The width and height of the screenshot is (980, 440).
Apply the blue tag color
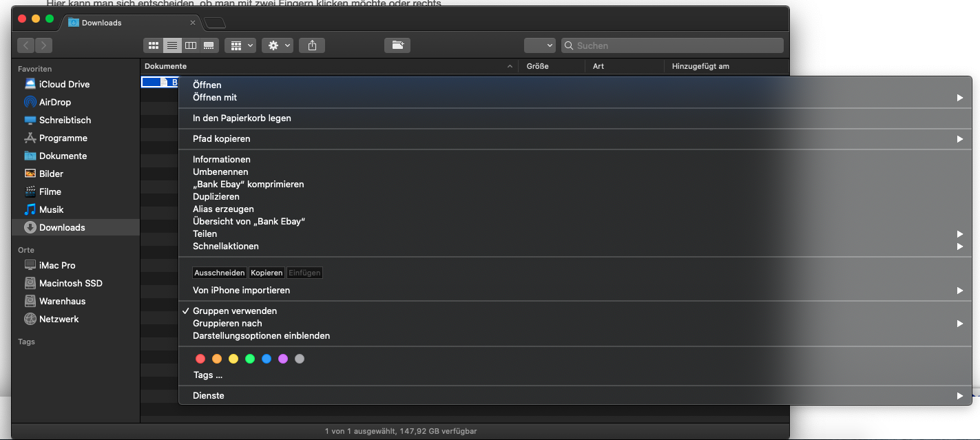[267, 359]
